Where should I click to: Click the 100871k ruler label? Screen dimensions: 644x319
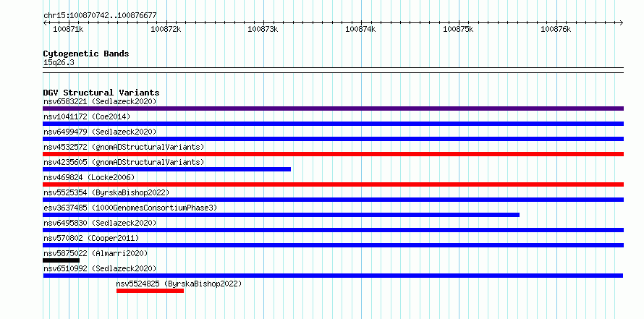point(68,30)
